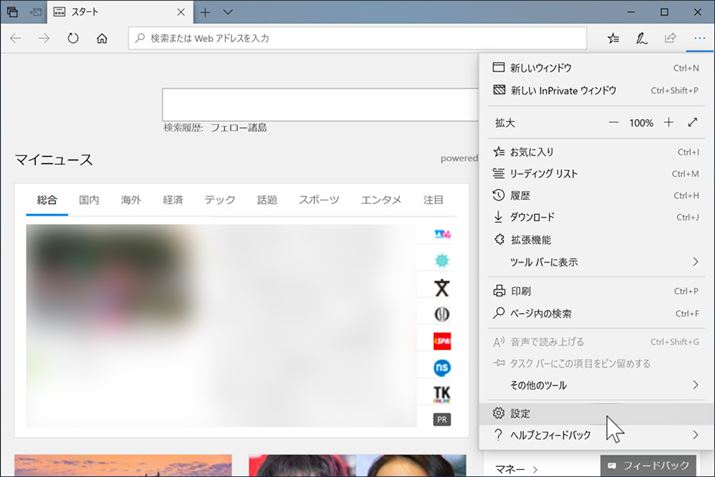Click the Refresh page icon
Screen dimensions: 715x477
[x=73, y=39]
